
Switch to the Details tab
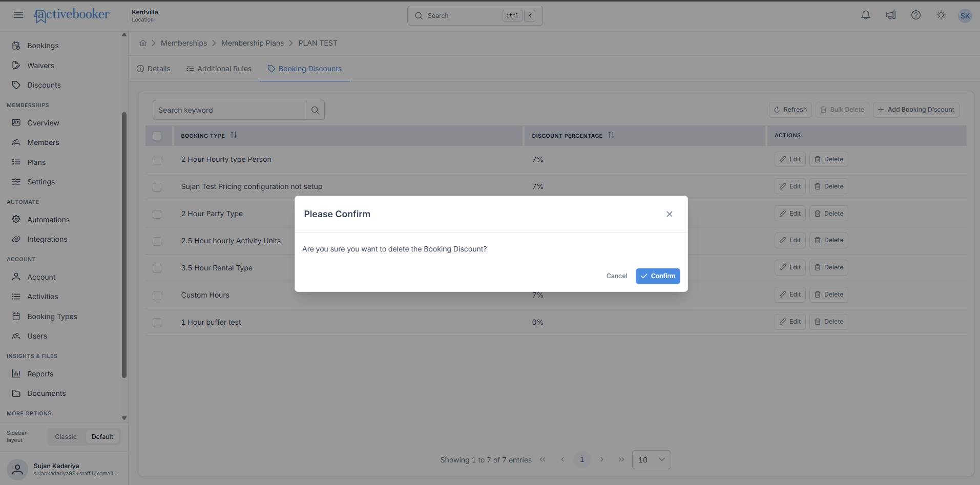153,69
